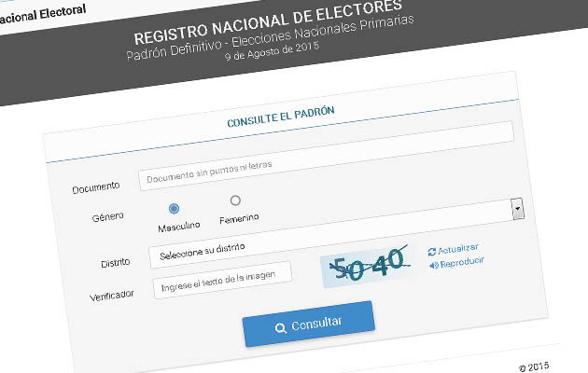Click the Registro Nacional de Electores title
The image size is (588, 373).
pos(268,21)
